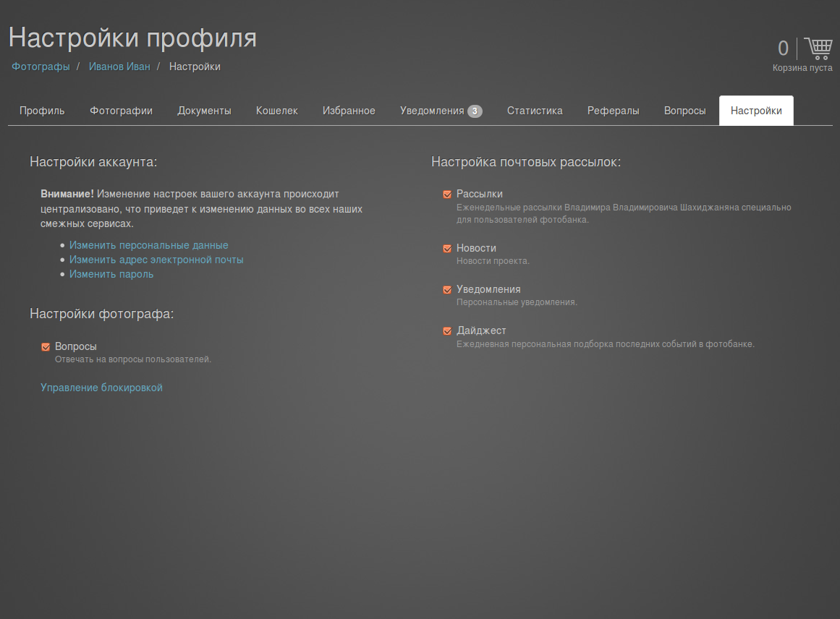Open the Вопросы tab
The width and height of the screenshot is (840, 619).
coord(684,111)
